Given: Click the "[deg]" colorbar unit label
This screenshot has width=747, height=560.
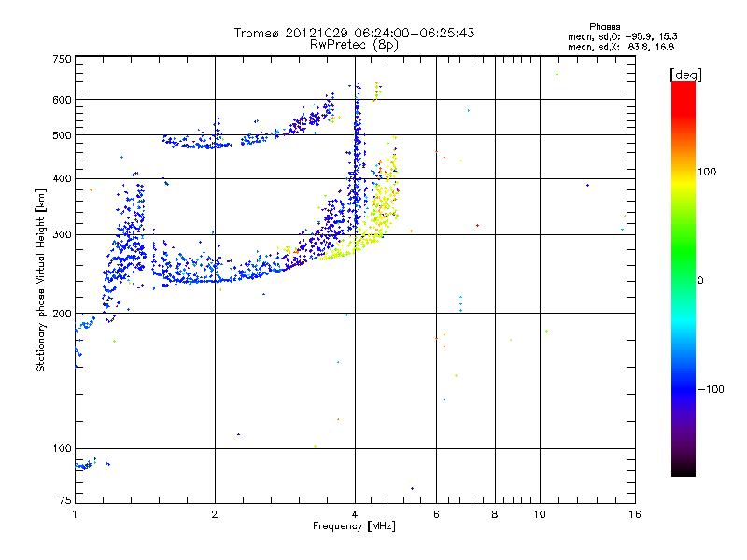Looking at the screenshot, I should (685, 75).
